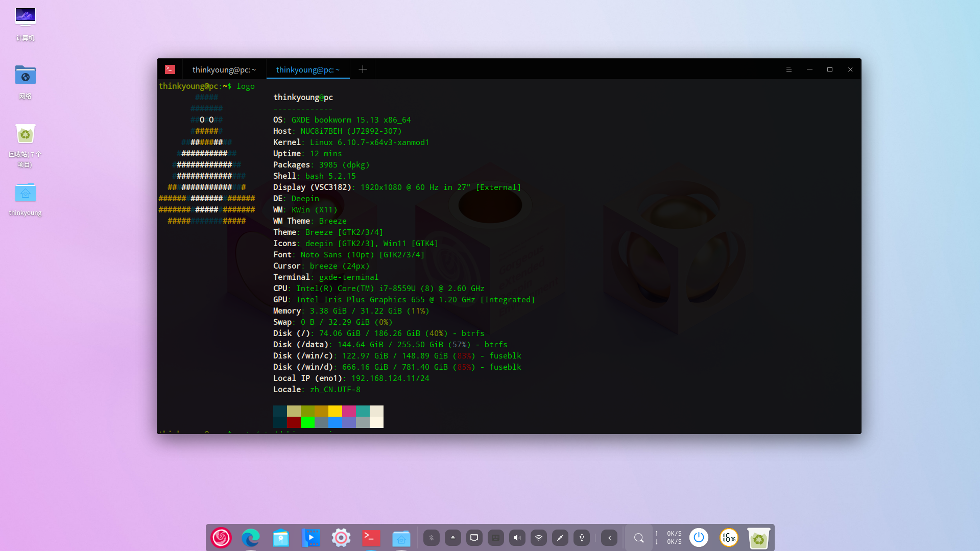Click the Uptime value '12 mins'
This screenshot has width=980, height=551.
tap(326, 154)
